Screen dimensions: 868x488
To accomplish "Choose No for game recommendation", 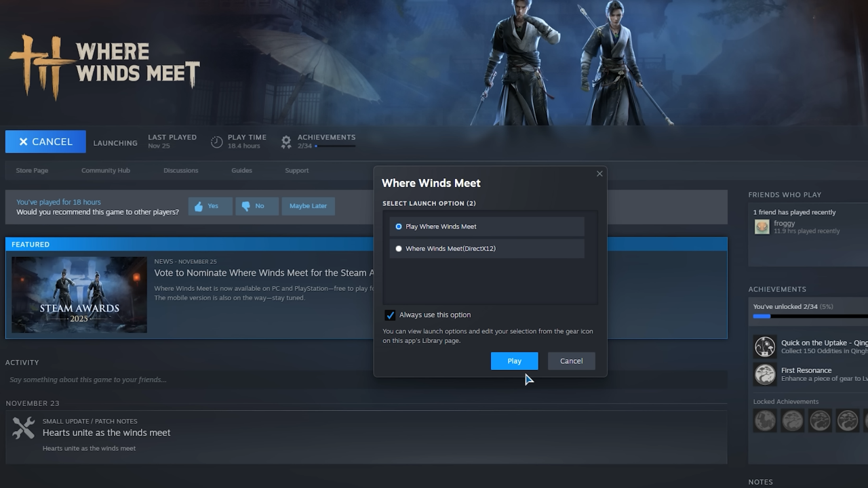I will tap(257, 206).
